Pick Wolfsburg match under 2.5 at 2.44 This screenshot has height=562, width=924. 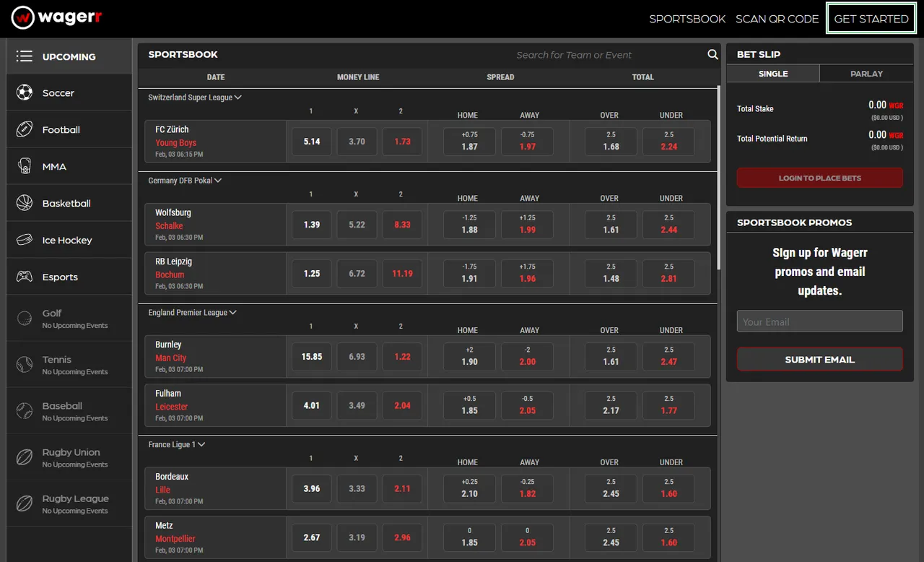669,224
